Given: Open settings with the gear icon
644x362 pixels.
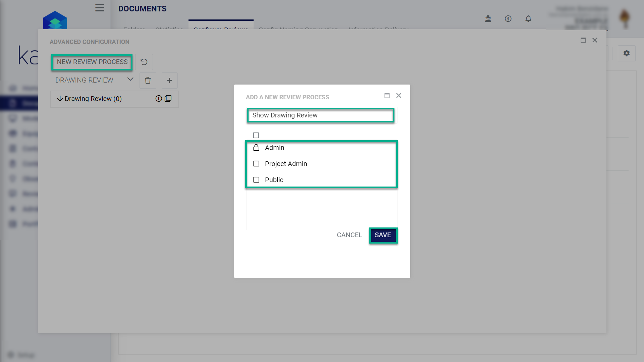Looking at the screenshot, I should (626, 53).
